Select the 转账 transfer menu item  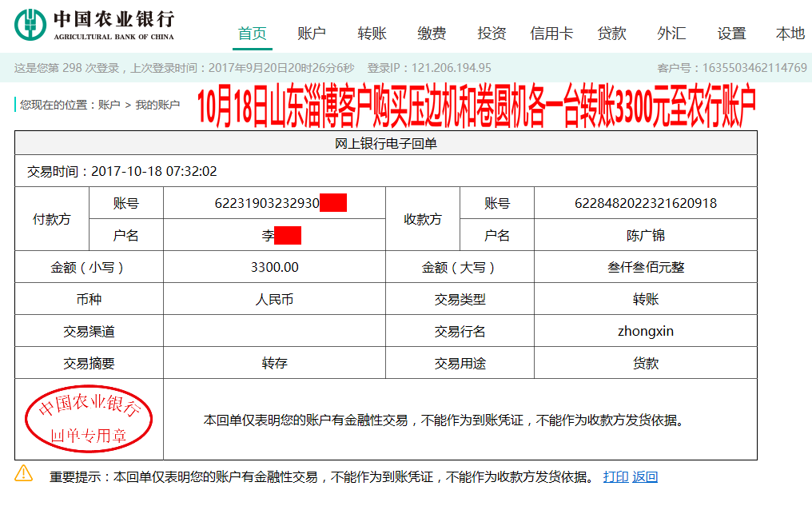click(x=371, y=34)
